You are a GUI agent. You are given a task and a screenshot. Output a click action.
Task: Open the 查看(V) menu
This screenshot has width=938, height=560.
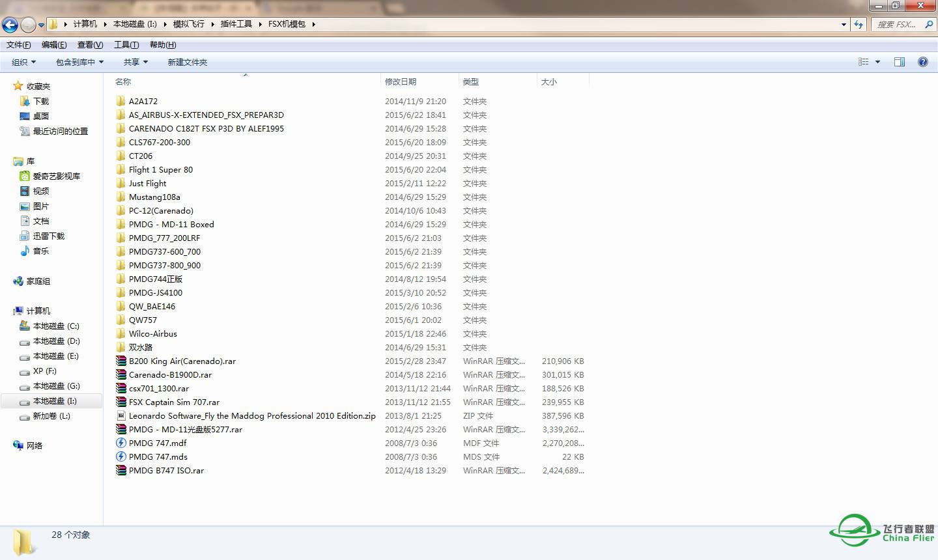pyautogui.click(x=90, y=45)
